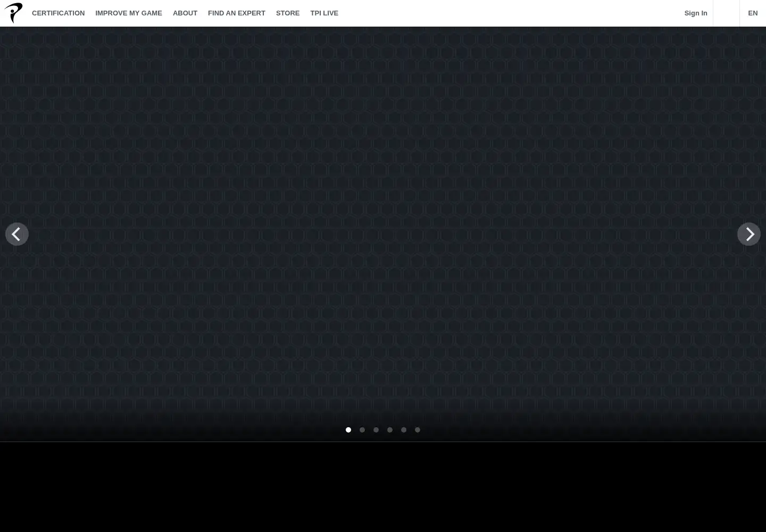Open FIND AN EXPERT page
This screenshot has height=532, width=766.
(237, 13)
